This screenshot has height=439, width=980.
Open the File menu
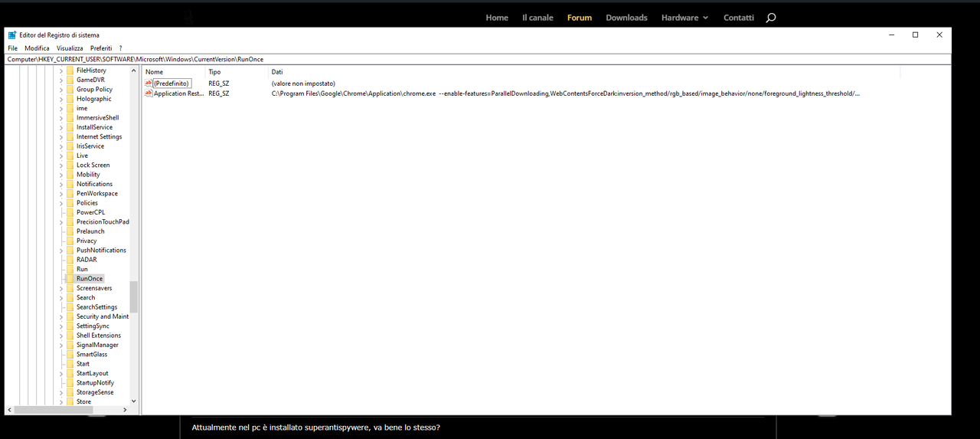tap(12, 48)
